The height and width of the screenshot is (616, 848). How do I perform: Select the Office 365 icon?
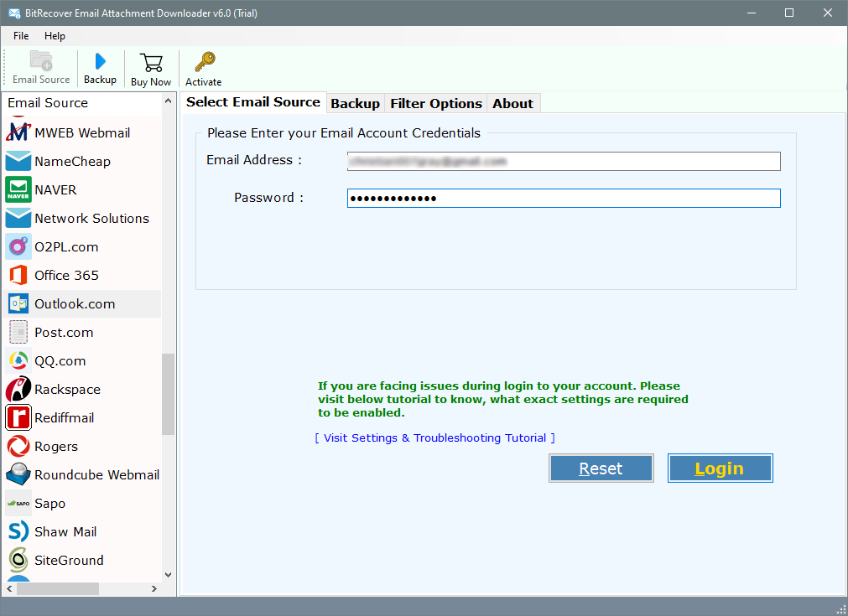coord(18,275)
